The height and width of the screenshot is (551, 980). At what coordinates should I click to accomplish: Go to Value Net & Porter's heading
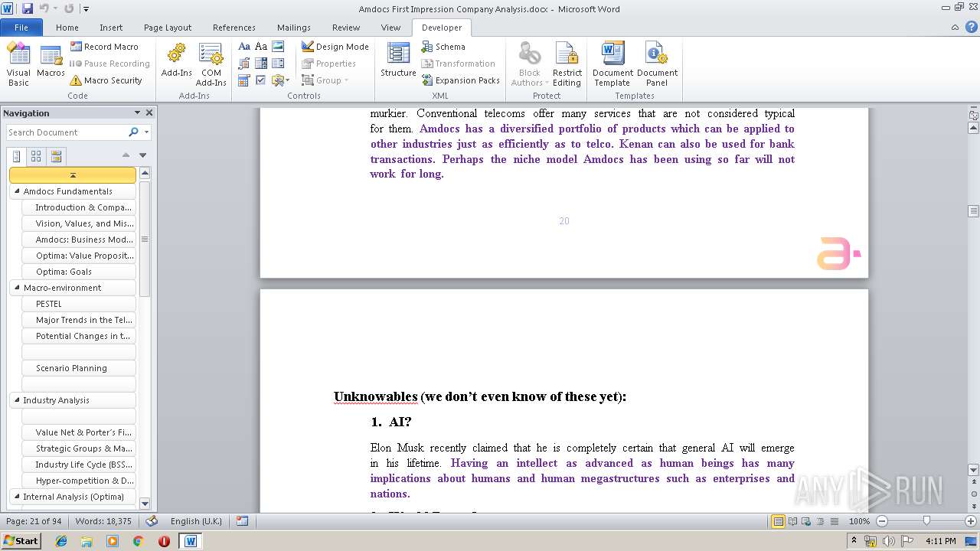pyautogui.click(x=79, y=432)
